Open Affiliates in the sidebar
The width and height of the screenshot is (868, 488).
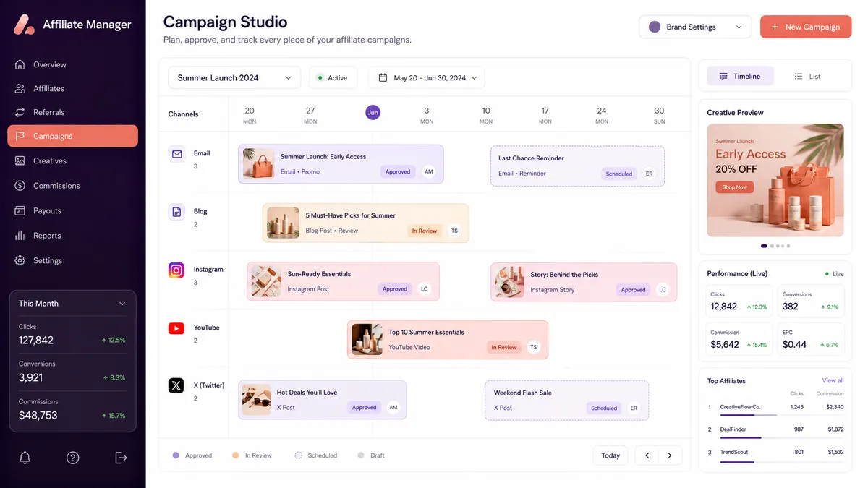(x=72, y=88)
